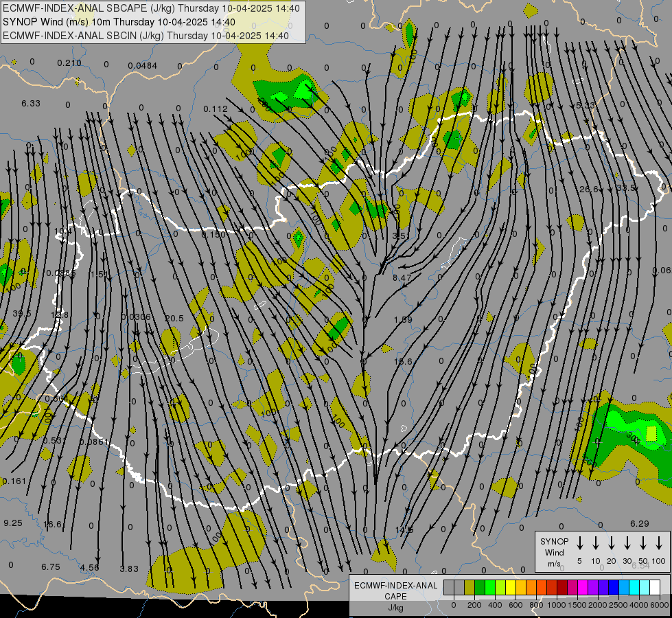Click the 14.5 value near bottom center
This screenshot has height=618, width=672.
[404, 529]
